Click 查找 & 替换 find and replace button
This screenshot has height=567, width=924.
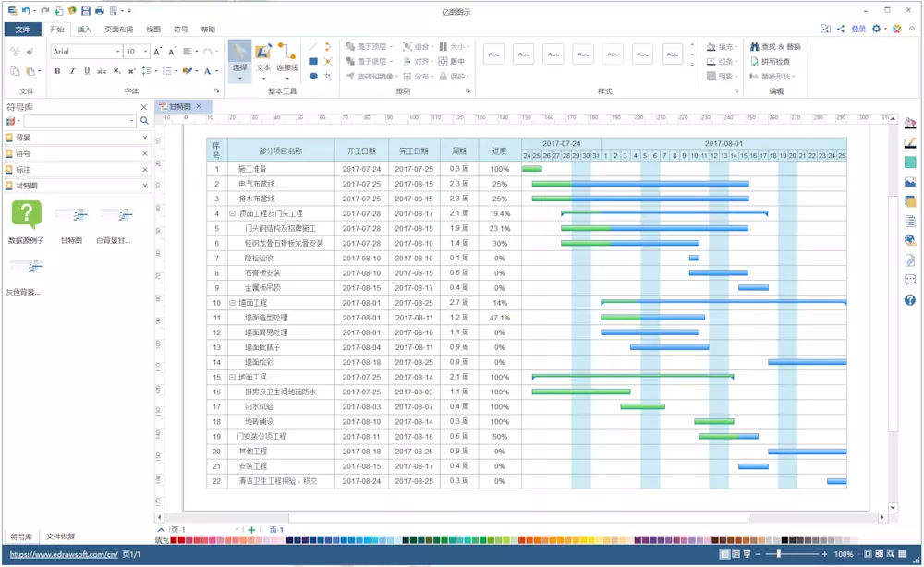point(775,46)
